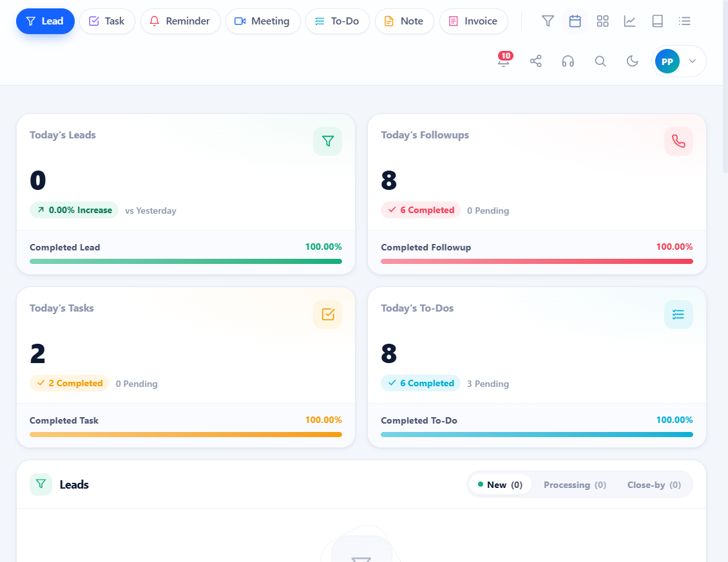Click the 0.00% Increase badge
The height and width of the screenshot is (562, 728).
pyautogui.click(x=74, y=210)
